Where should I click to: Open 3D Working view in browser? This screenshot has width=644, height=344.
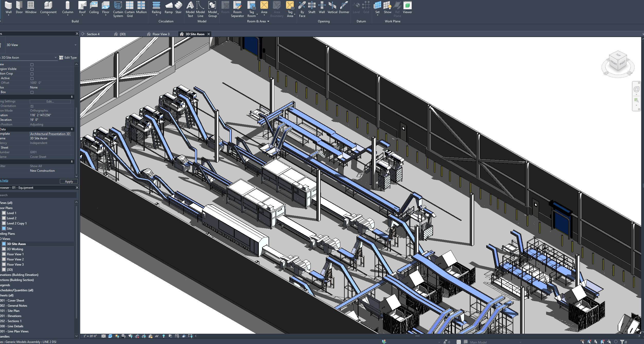click(x=15, y=249)
